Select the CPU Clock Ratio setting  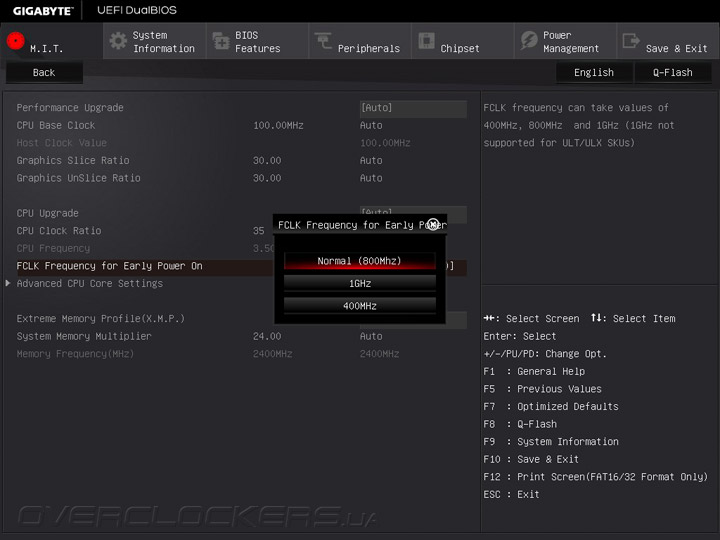coord(59,231)
